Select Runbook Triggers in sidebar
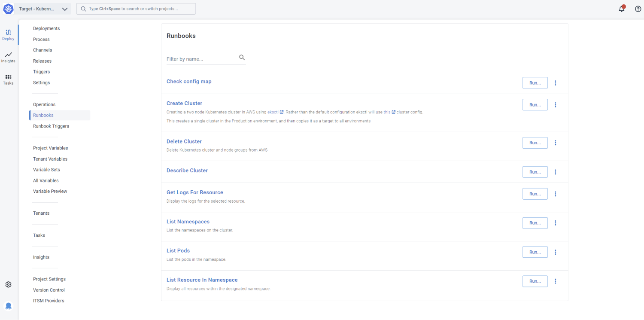The height and width of the screenshot is (320, 644). click(x=51, y=126)
